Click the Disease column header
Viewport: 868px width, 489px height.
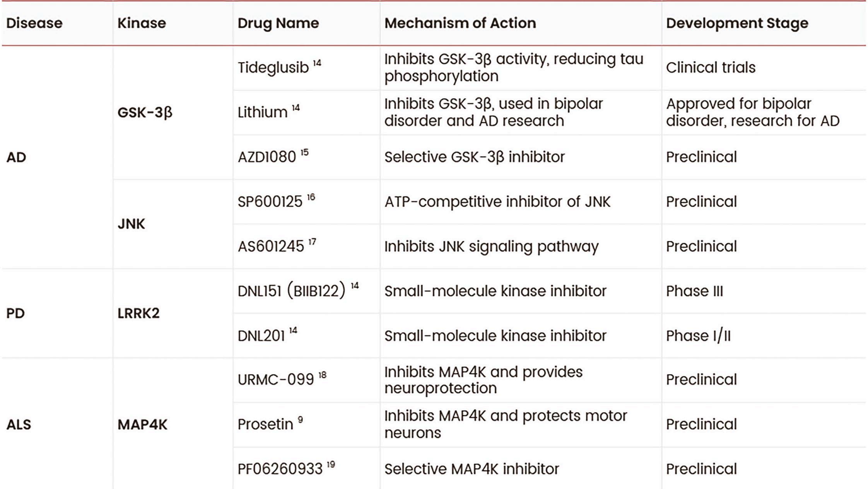[34, 23]
